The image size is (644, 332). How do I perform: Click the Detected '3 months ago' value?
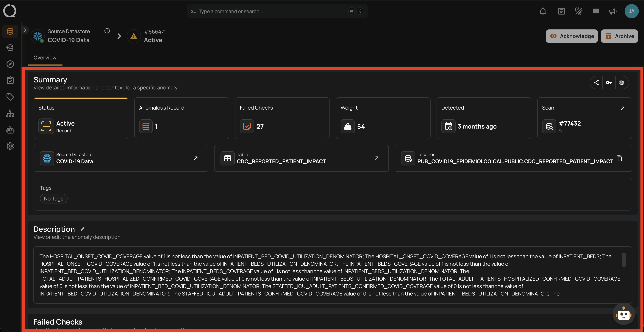click(477, 127)
